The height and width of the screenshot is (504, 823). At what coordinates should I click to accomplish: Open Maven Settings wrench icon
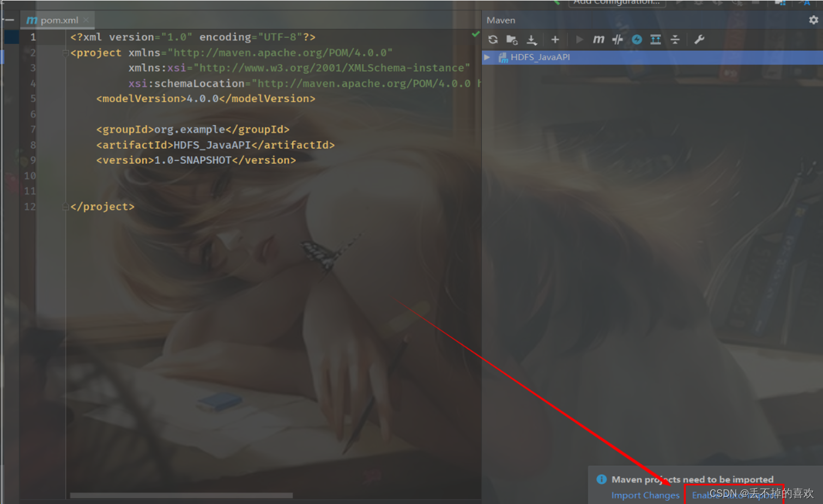(699, 39)
